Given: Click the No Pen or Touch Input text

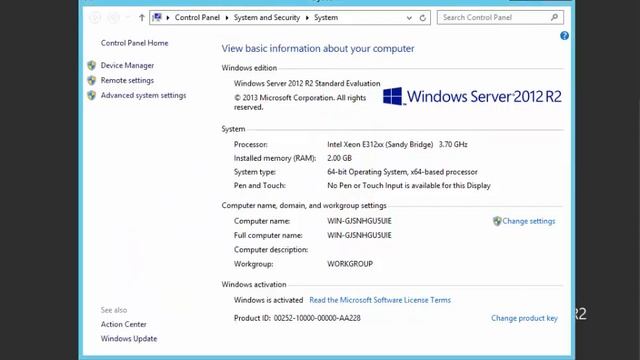Looking at the screenshot, I should click(409, 185).
